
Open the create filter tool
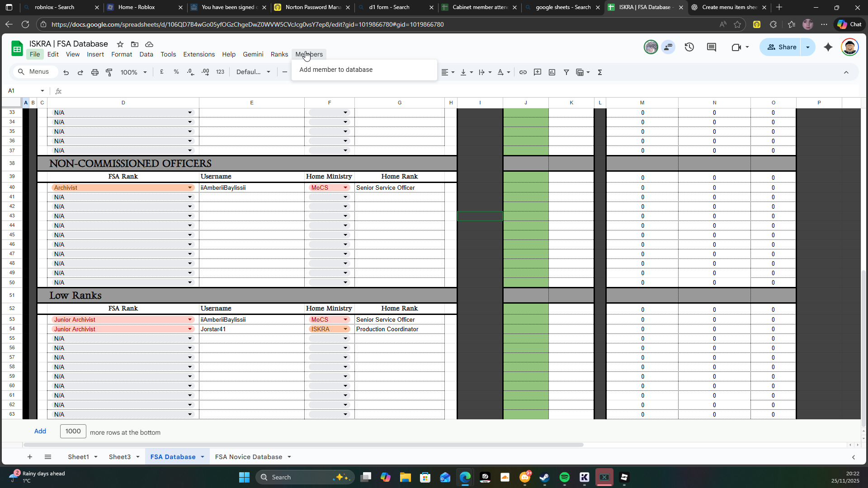tap(566, 72)
